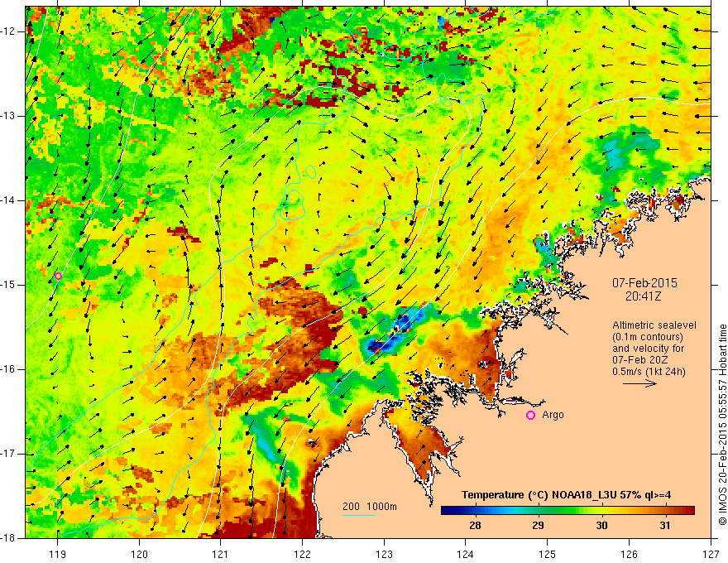Click the '200 1000m' isobath label

(x=370, y=507)
